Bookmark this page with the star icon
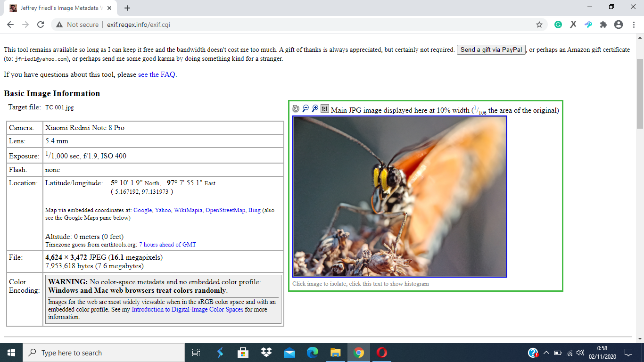 pos(539,25)
